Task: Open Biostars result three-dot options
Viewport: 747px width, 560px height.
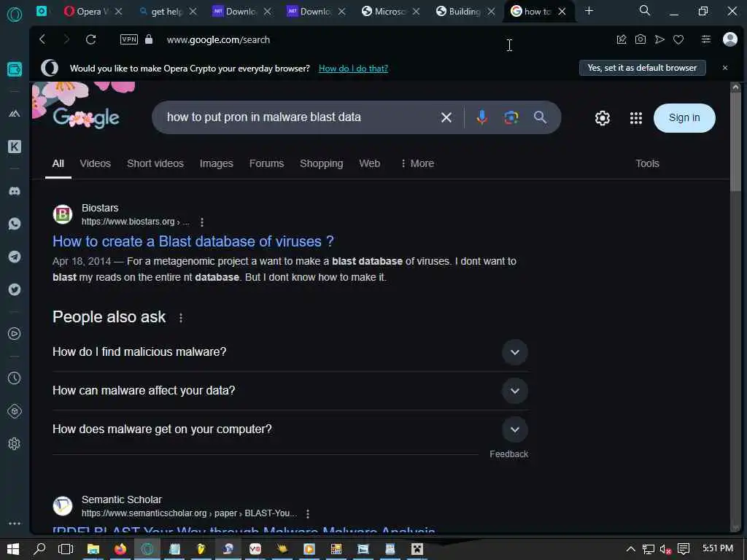Action: coord(202,222)
